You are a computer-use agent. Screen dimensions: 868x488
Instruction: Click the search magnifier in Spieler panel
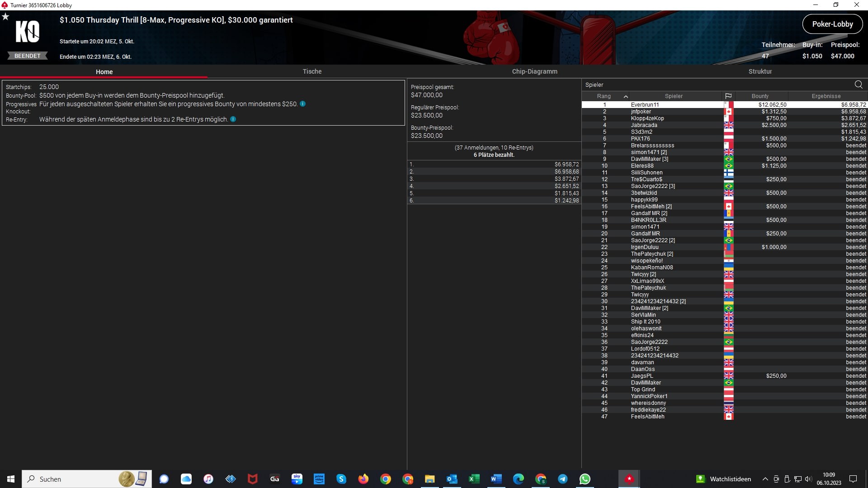(858, 84)
